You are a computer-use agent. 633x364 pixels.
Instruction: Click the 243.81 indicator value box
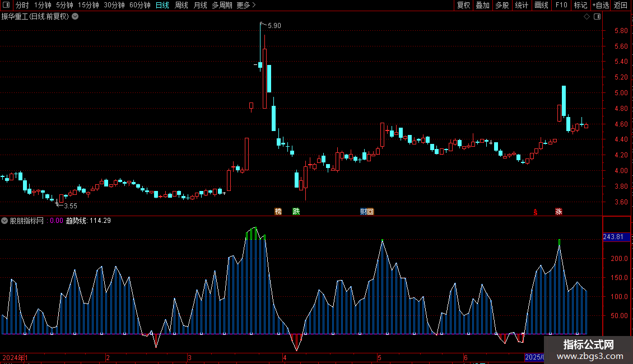(616, 237)
